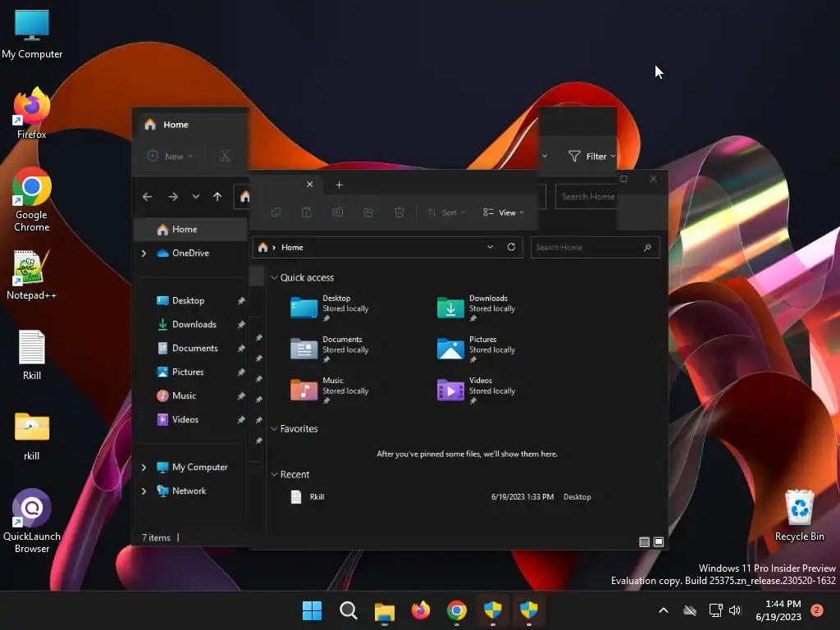Show hidden system tray icons
Image resolution: width=840 pixels, height=630 pixels.
[x=663, y=610]
